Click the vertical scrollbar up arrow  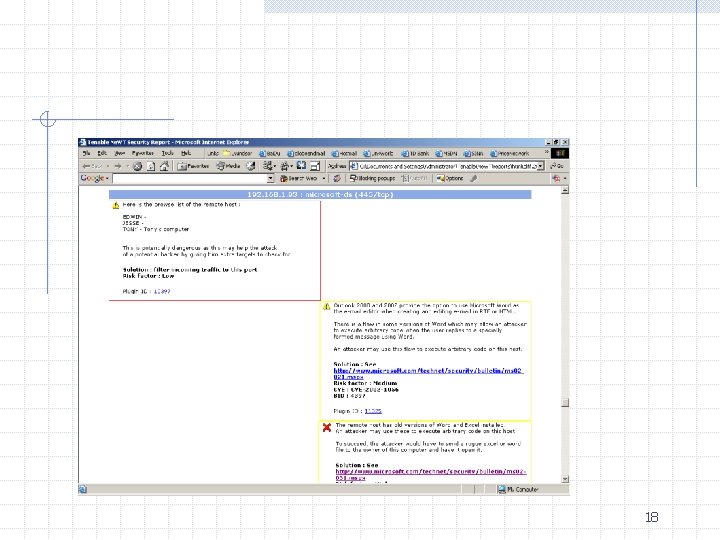click(565, 190)
